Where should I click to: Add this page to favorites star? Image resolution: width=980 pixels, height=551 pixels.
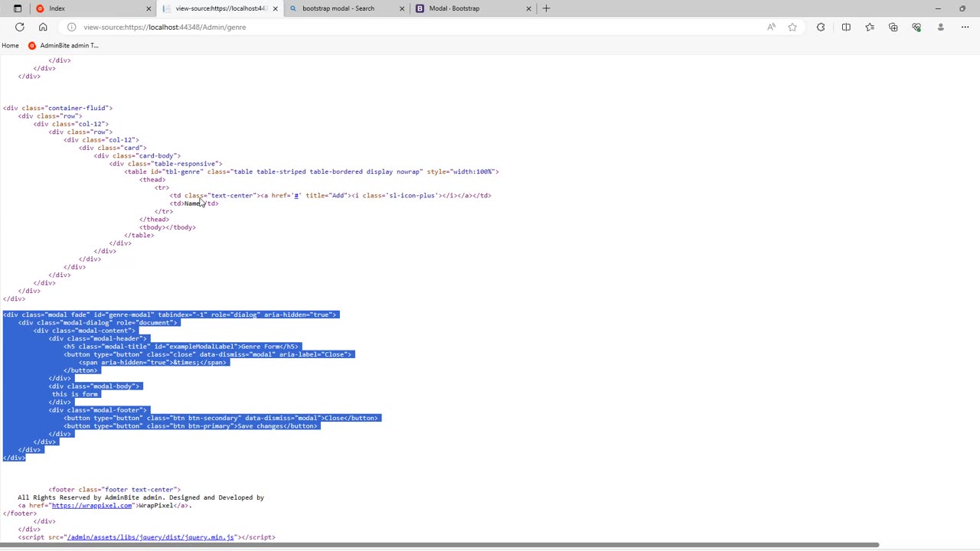[x=792, y=27]
